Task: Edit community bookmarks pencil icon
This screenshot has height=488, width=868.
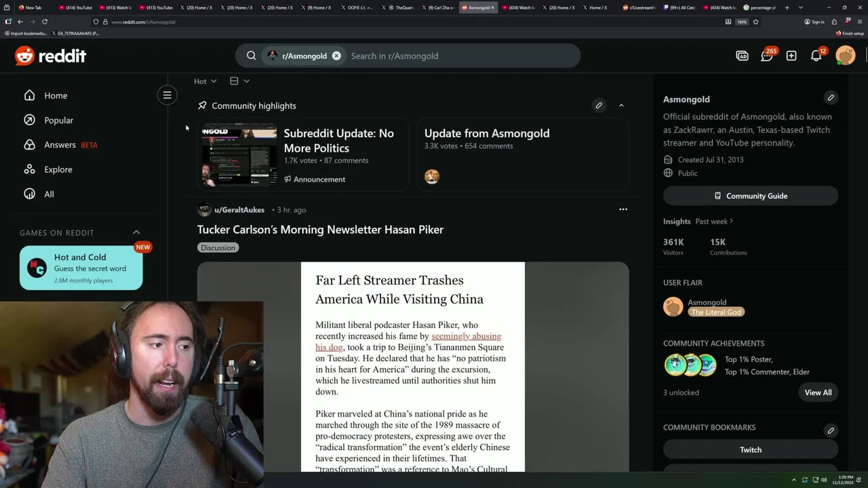Action: pyautogui.click(x=831, y=430)
